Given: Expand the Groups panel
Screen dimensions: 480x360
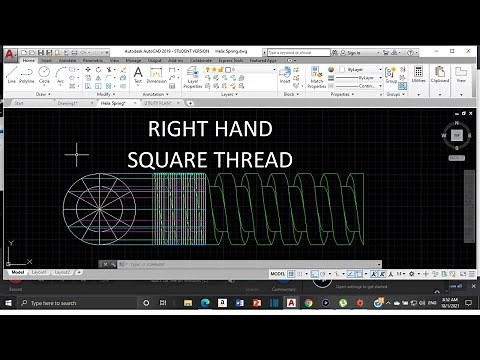Looking at the screenshot, I should 395,94.
